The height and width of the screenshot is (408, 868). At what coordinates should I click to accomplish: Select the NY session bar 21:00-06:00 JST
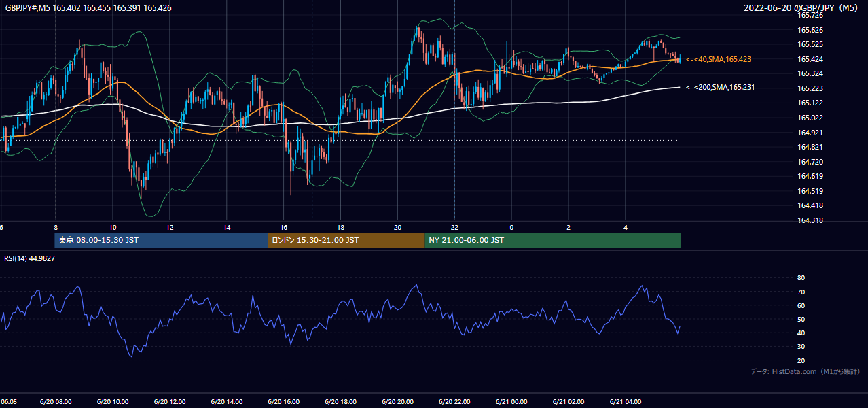[x=553, y=240]
